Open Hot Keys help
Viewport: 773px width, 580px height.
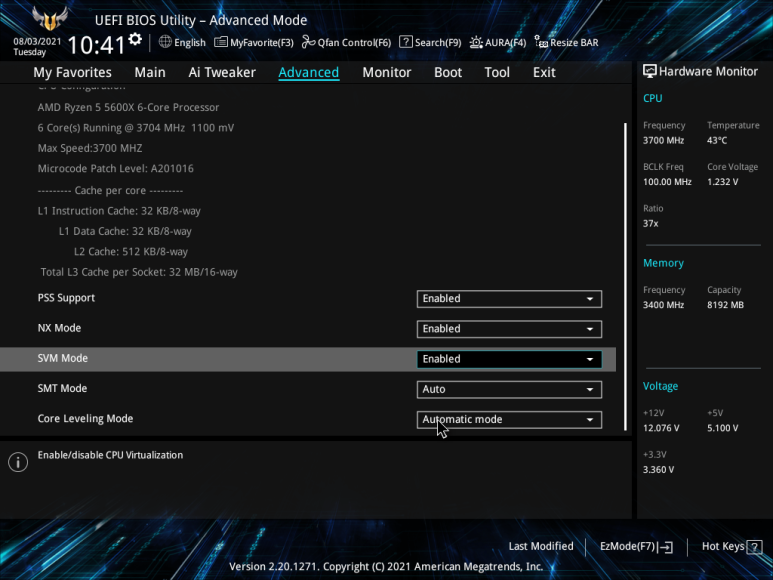tap(732, 546)
